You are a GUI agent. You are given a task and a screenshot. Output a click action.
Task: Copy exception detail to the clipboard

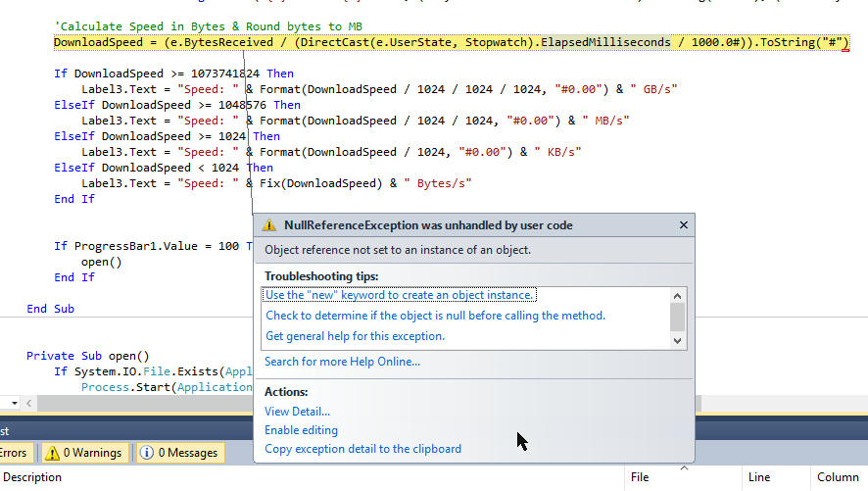[362, 449]
